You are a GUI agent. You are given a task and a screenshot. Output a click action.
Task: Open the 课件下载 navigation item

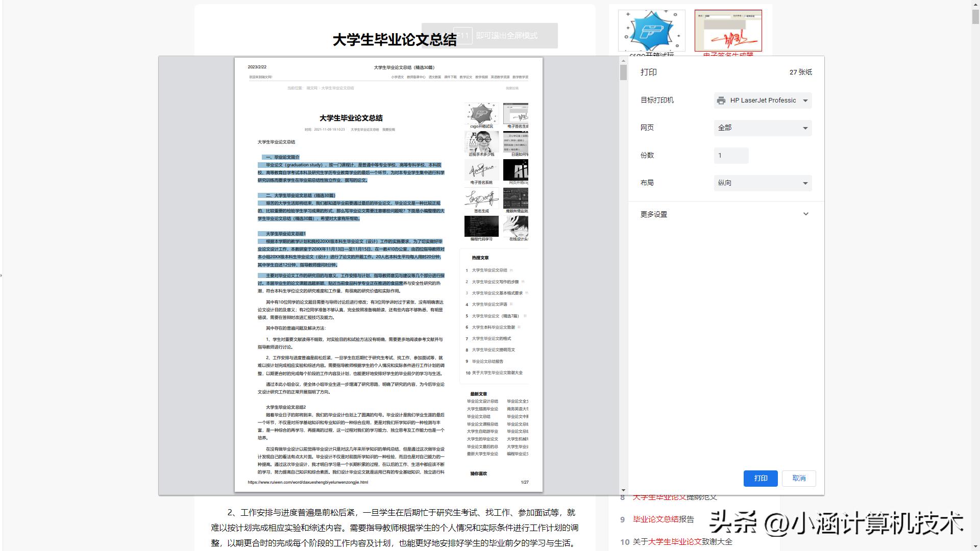pos(451,77)
